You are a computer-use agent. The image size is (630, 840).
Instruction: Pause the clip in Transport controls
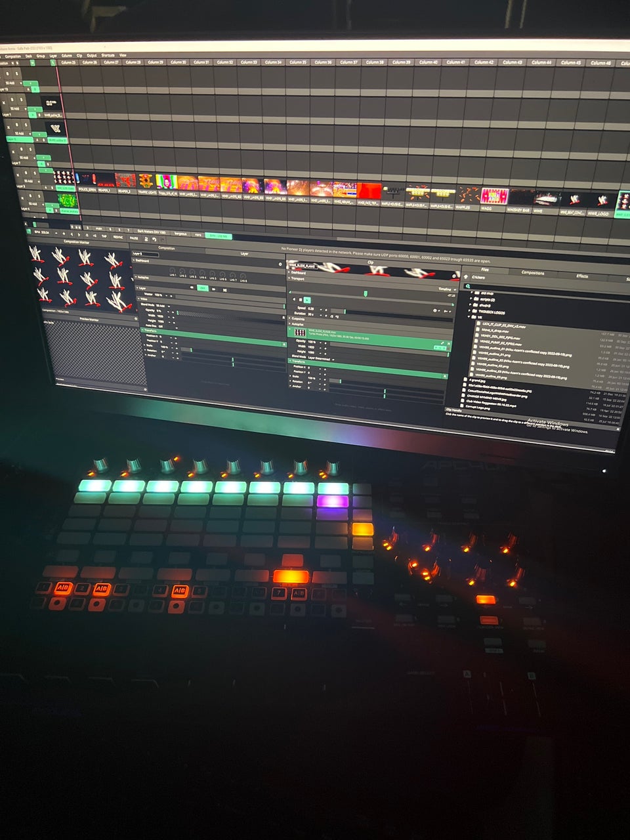pos(301,300)
